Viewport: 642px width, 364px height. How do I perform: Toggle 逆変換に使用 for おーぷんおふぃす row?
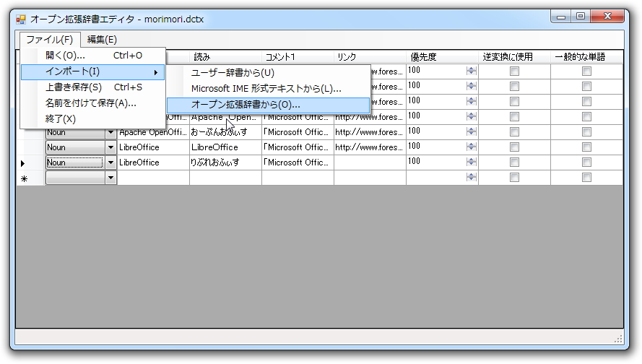[x=514, y=132]
